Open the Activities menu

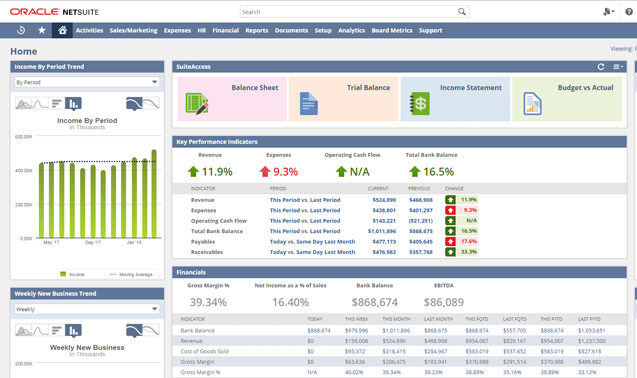tap(89, 30)
